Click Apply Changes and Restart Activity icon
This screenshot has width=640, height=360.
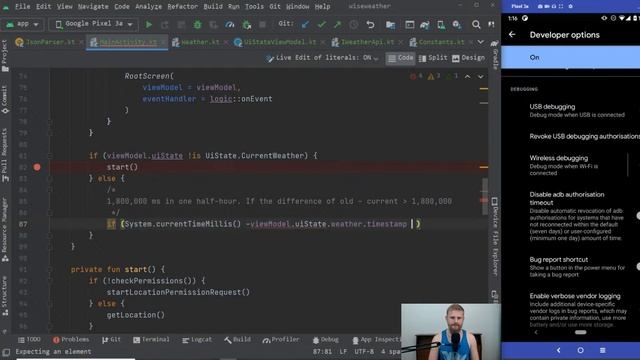coord(164,24)
